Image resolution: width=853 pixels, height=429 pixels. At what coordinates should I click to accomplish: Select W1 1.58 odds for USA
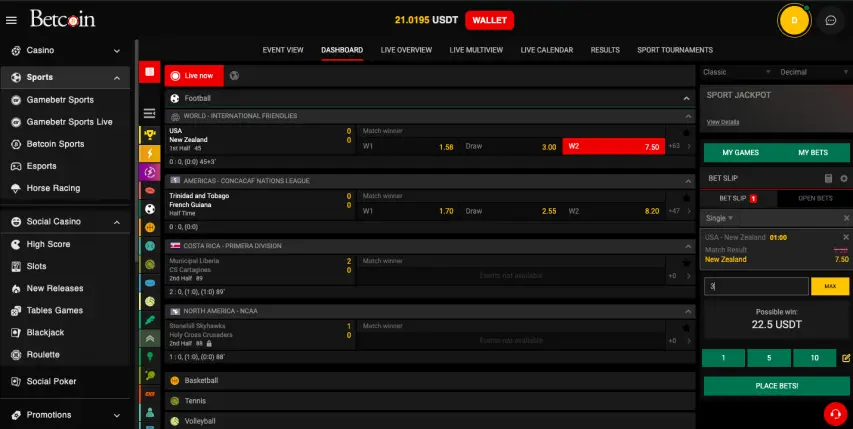(x=408, y=146)
